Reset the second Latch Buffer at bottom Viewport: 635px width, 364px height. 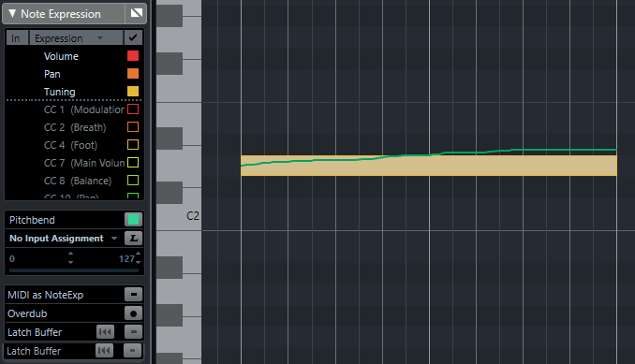point(104,351)
